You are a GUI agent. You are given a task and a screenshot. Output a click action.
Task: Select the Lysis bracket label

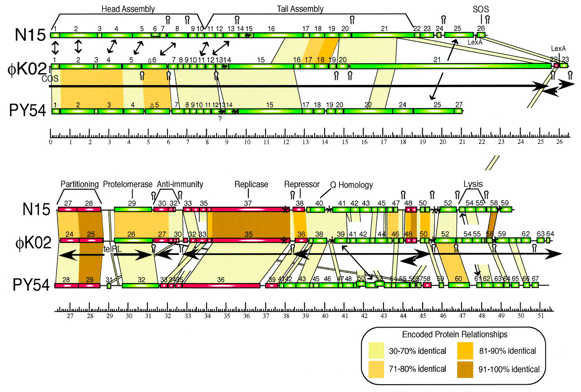[x=473, y=184]
